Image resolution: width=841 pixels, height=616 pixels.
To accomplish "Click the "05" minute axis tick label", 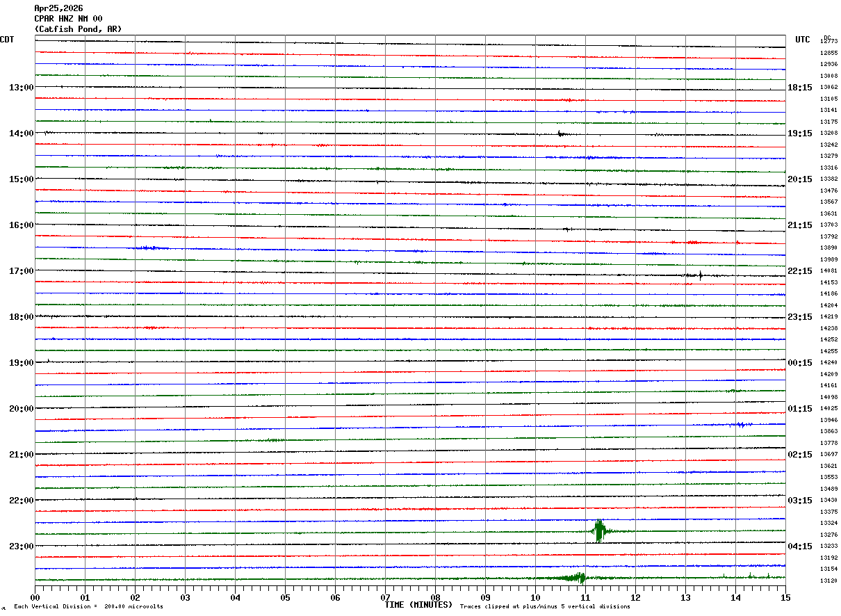I will tap(285, 598).
